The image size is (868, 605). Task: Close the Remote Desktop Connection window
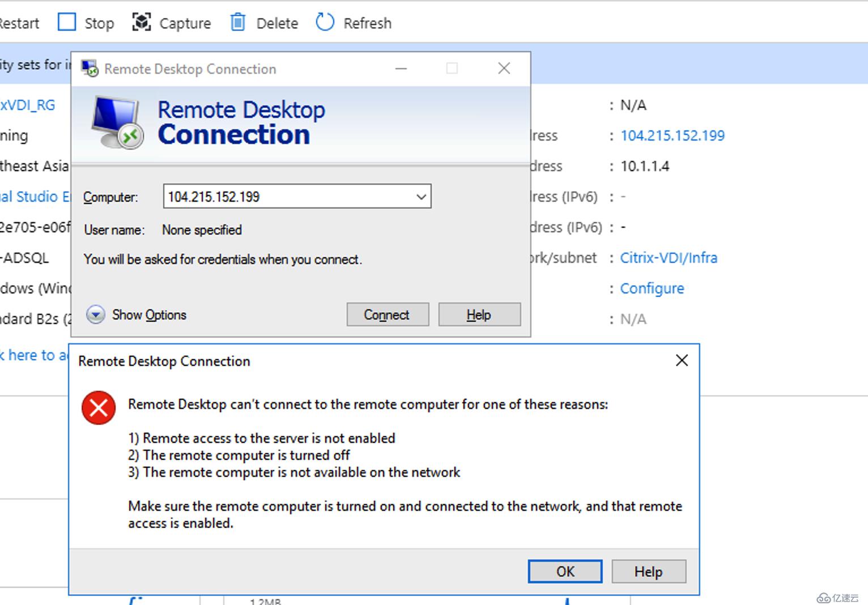pos(504,69)
